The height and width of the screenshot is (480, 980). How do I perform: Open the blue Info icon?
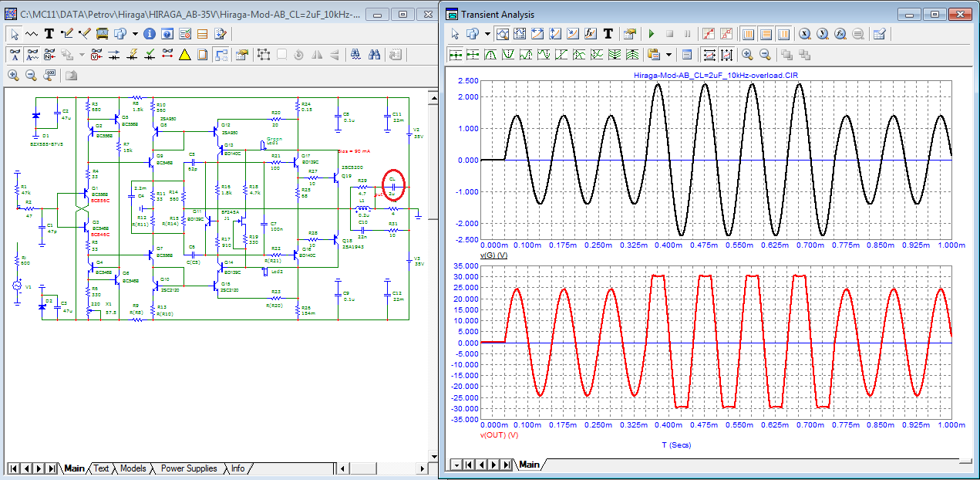150,34
